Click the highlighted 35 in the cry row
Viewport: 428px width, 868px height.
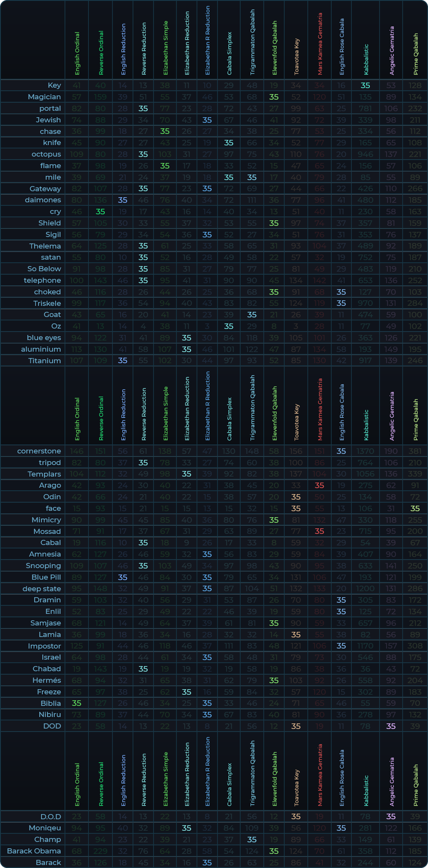(100, 211)
